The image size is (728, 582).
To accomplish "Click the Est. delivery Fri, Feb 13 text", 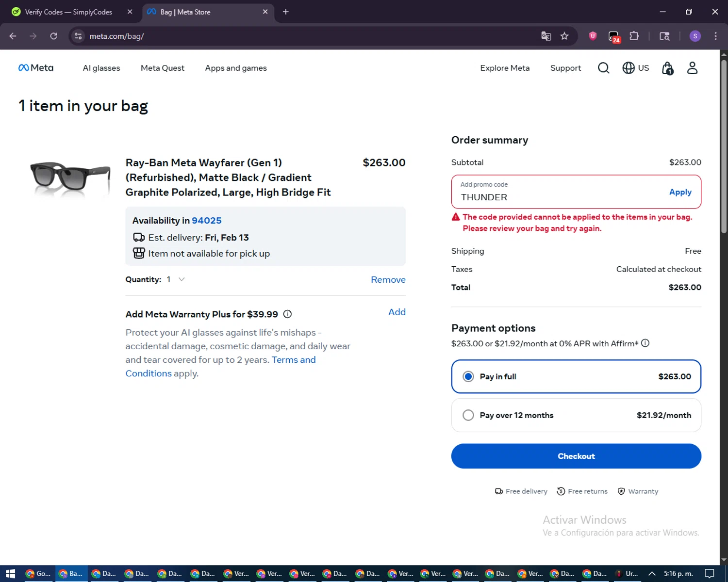I will pyautogui.click(x=199, y=237).
